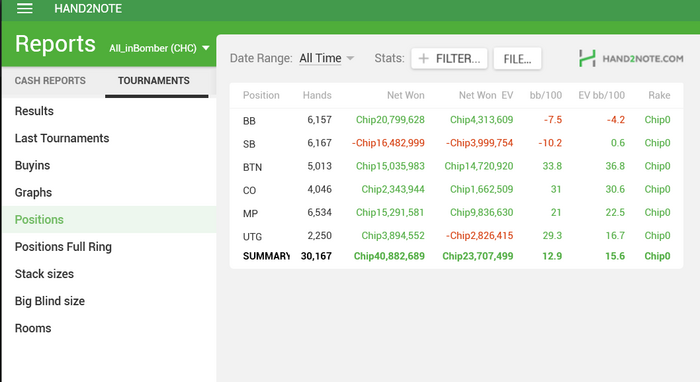Viewport: 700px width, 382px height.
Task: Expand the All_inBomber (CHC) player dropdown
Action: [x=159, y=48]
